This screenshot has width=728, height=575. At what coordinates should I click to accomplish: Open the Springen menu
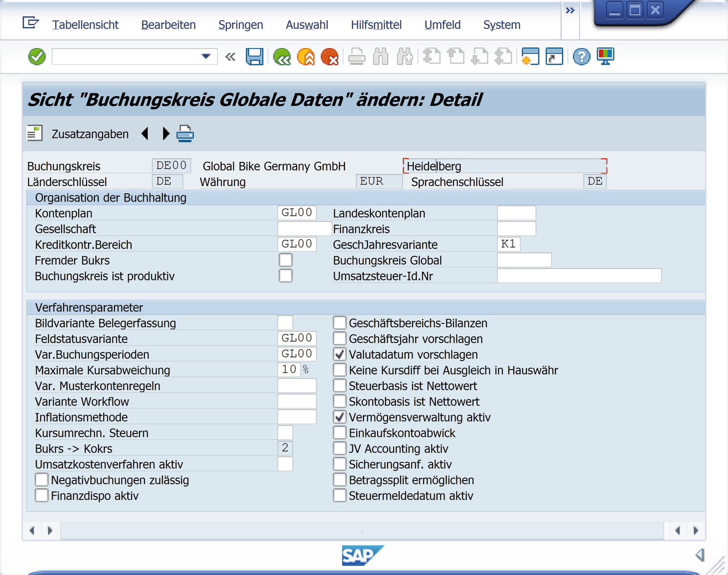241,25
